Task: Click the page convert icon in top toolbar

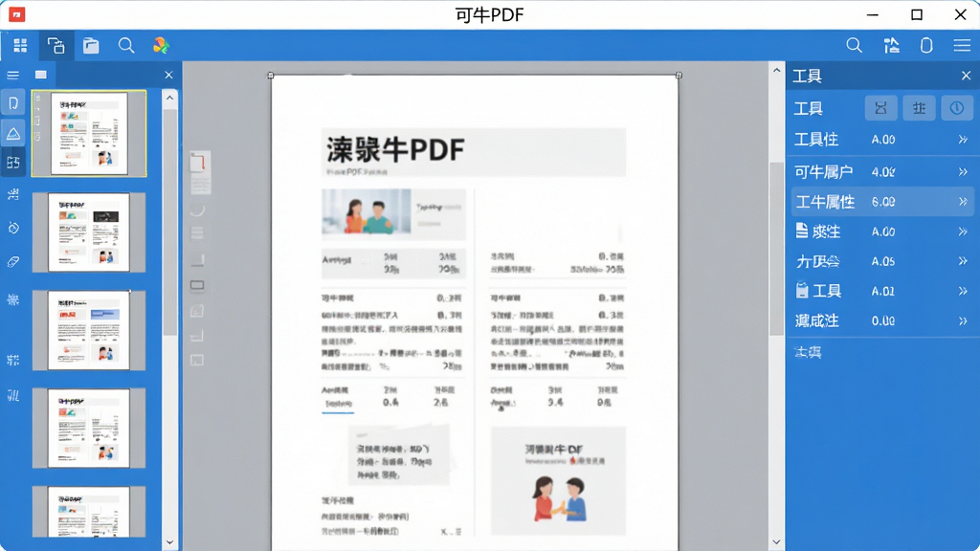Action: [56, 46]
